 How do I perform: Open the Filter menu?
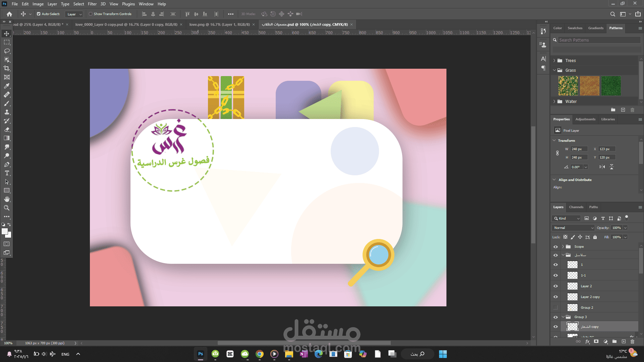tap(92, 4)
